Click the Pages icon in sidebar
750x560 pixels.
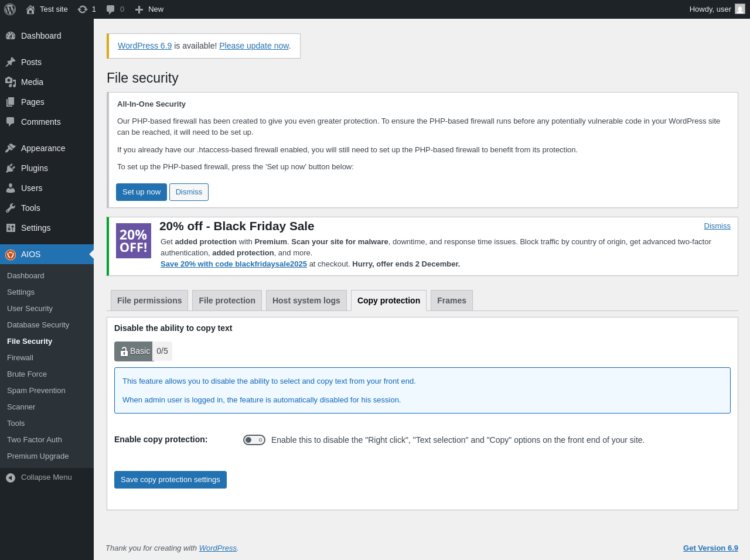tap(11, 102)
